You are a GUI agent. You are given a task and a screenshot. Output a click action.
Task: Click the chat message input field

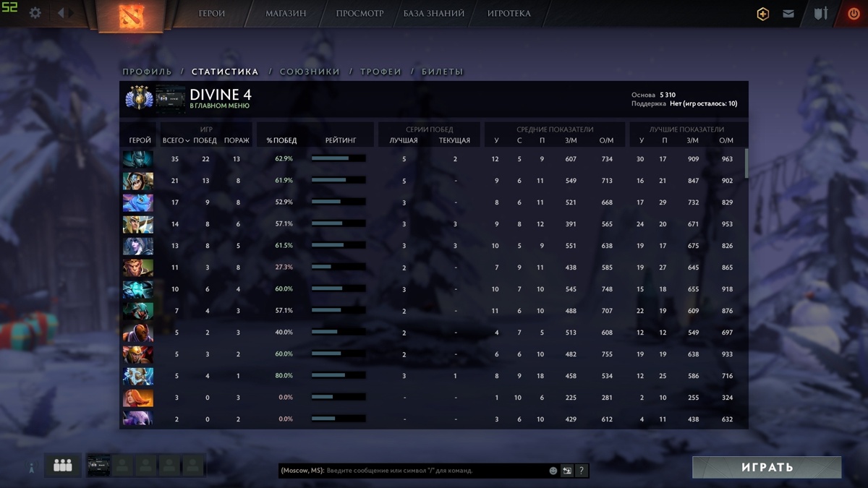(412, 471)
